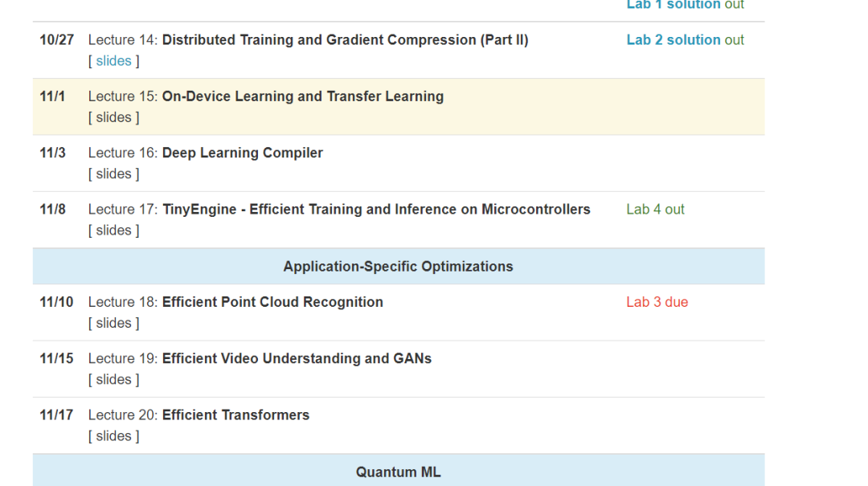Open slides under Efficient Transformers lecture

click(113, 436)
